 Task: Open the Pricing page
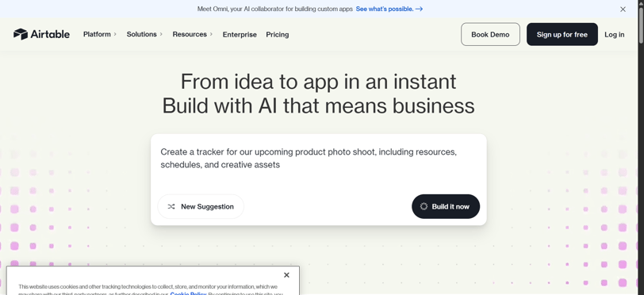pyautogui.click(x=278, y=35)
